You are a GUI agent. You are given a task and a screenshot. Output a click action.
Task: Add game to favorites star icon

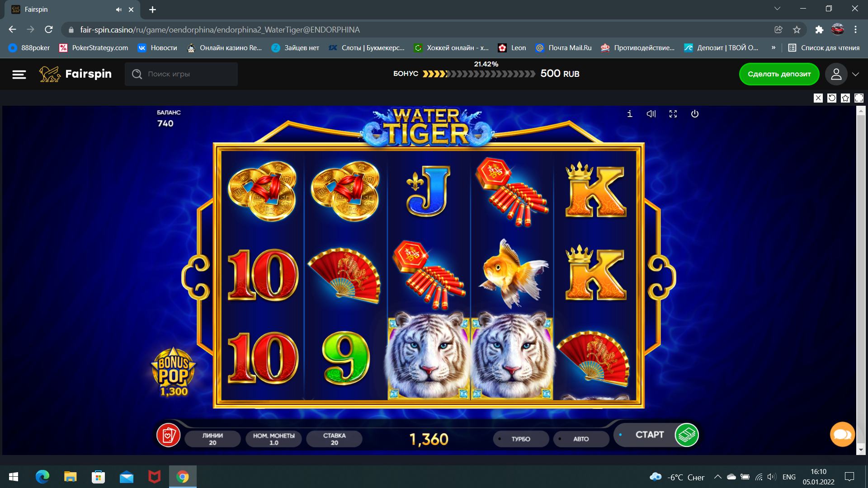click(845, 98)
